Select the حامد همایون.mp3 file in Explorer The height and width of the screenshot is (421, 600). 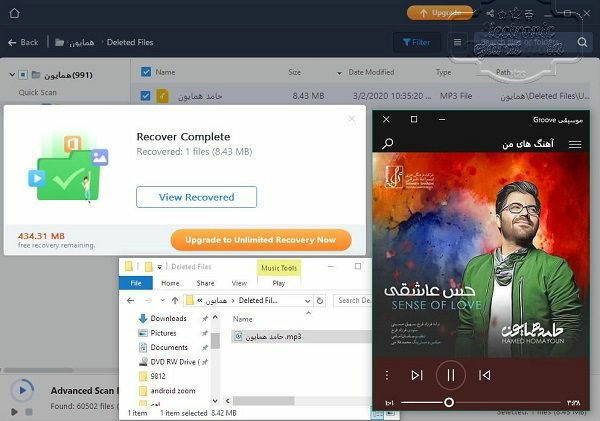(x=301, y=336)
